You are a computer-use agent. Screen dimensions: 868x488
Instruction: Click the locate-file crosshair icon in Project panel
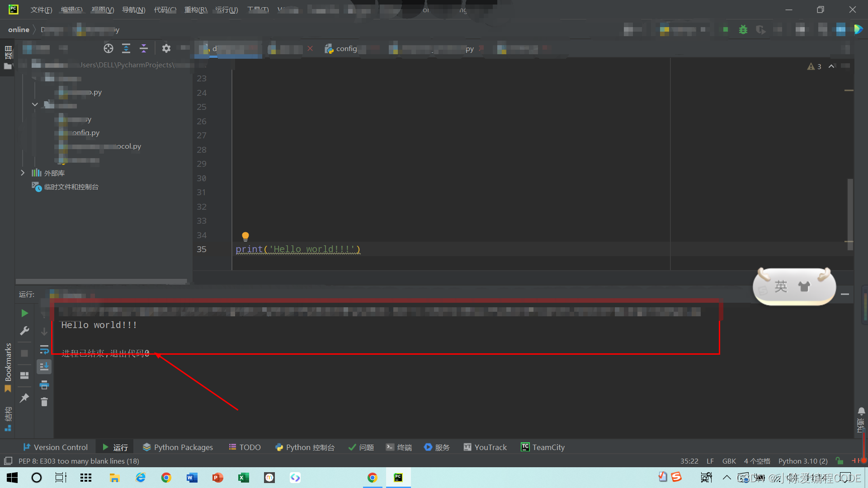tap(108, 48)
